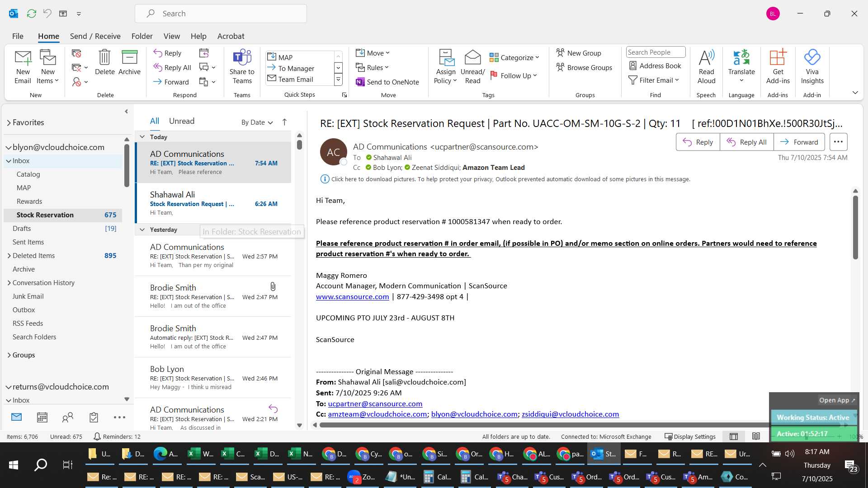Open the File tab

(18, 36)
